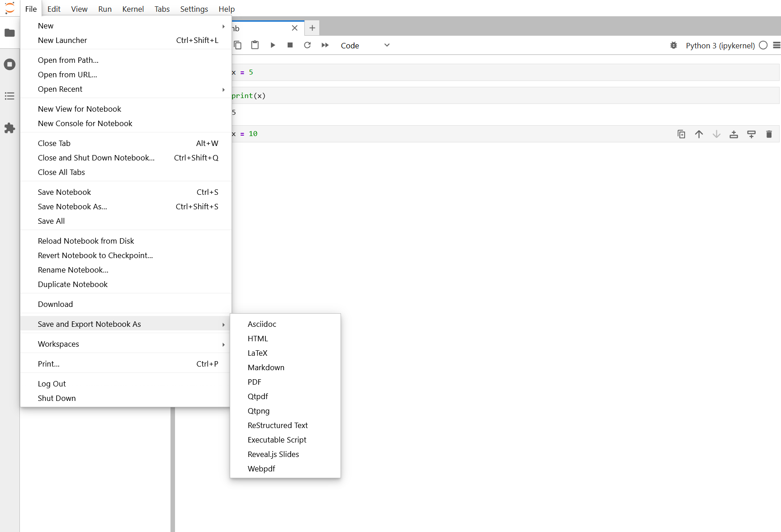Choose Close and Shut Down Notebook...
The width and height of the screenshot is (781, 532).
pos(126,158)
